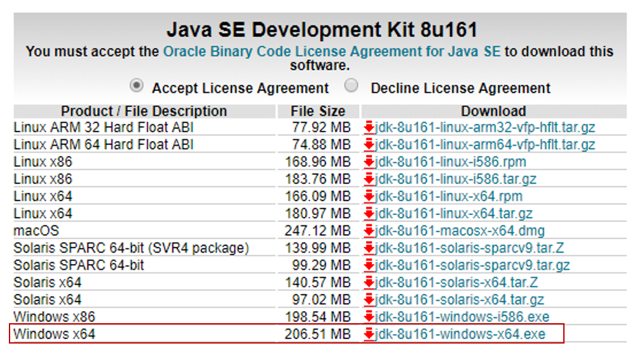Click red download arrow for linux-arm32 tar.gz

369,127
